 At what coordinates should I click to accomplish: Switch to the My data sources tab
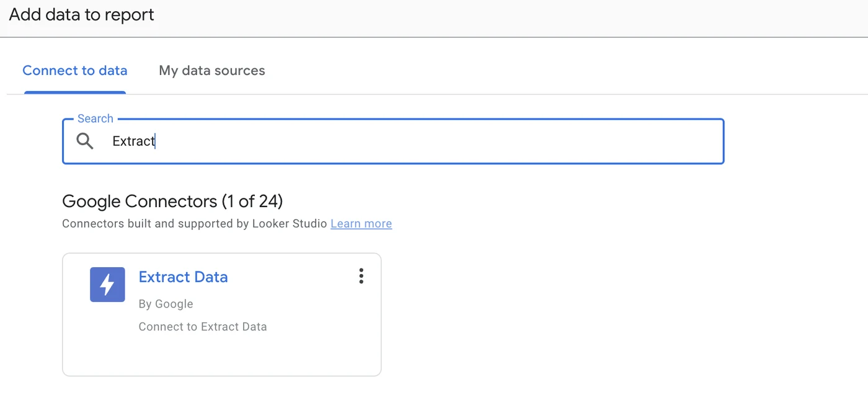tap(211, 70)
